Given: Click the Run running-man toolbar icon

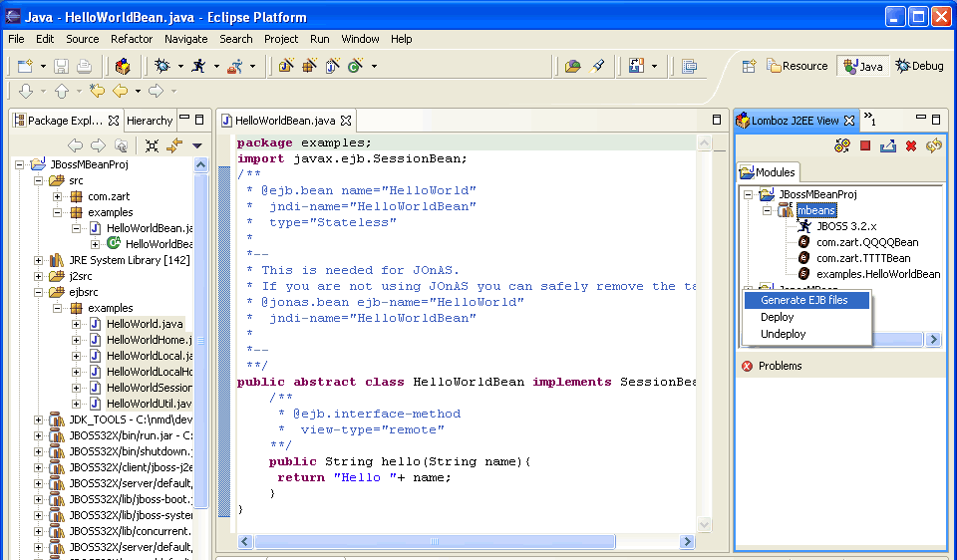Looking at the screenshot, I should tap(198, 66).
